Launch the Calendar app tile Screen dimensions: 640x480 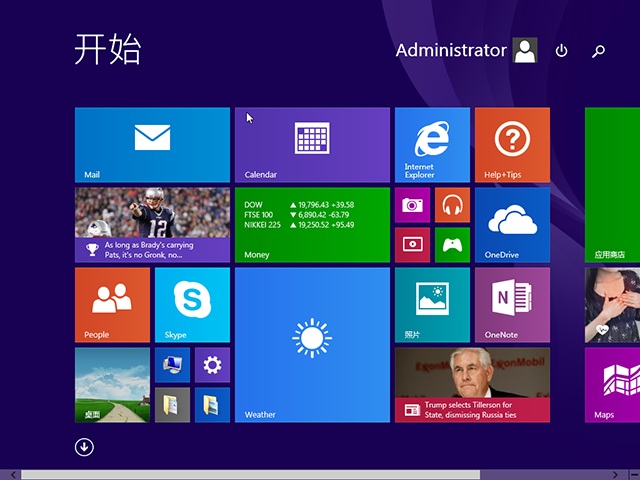point(312,144)
